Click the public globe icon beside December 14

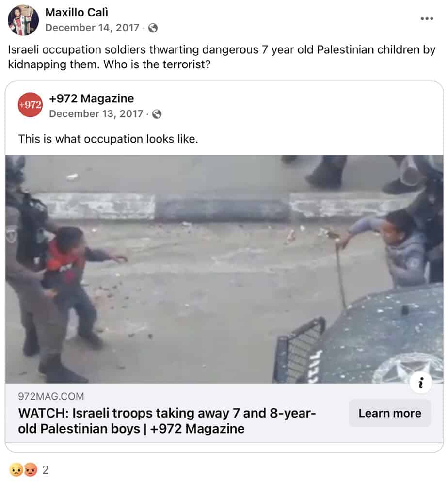(x=153, y=28)
